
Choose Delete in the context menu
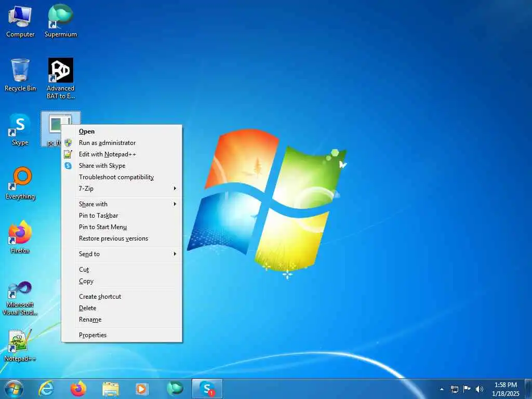122,308
